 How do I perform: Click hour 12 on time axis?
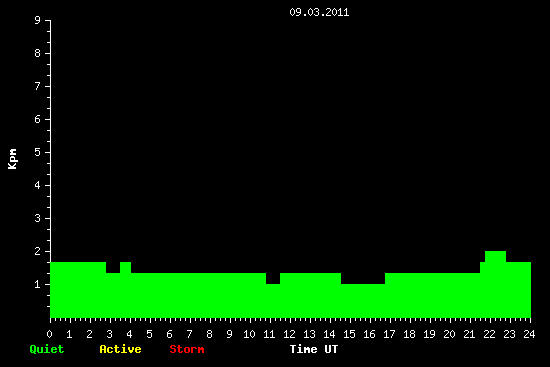pos(289,334)
